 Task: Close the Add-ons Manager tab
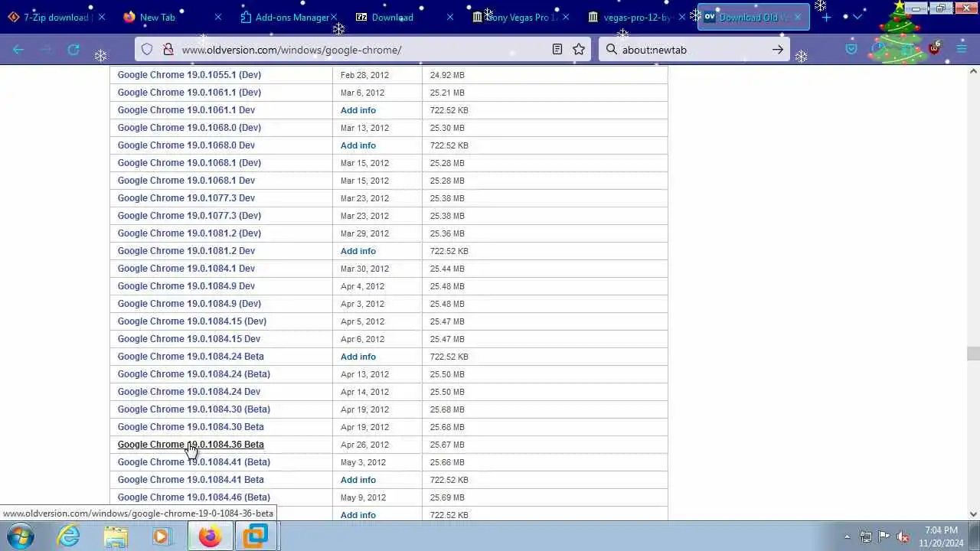334,17
